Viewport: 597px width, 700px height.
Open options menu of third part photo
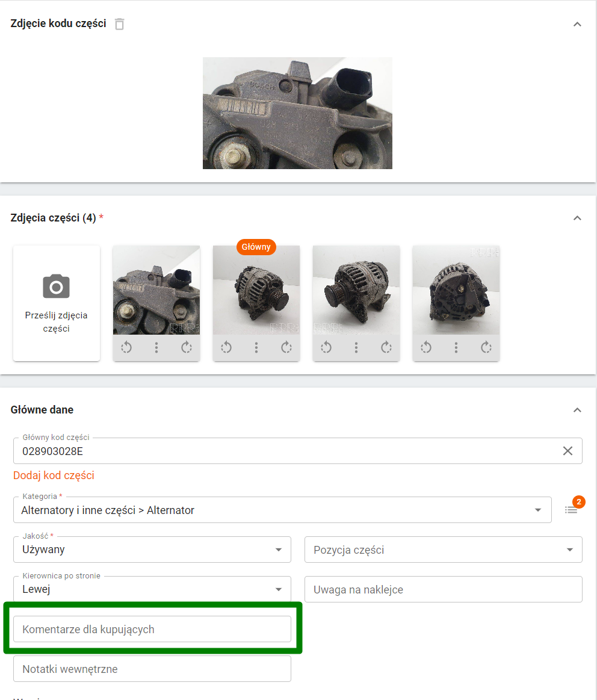click(356, 347)
